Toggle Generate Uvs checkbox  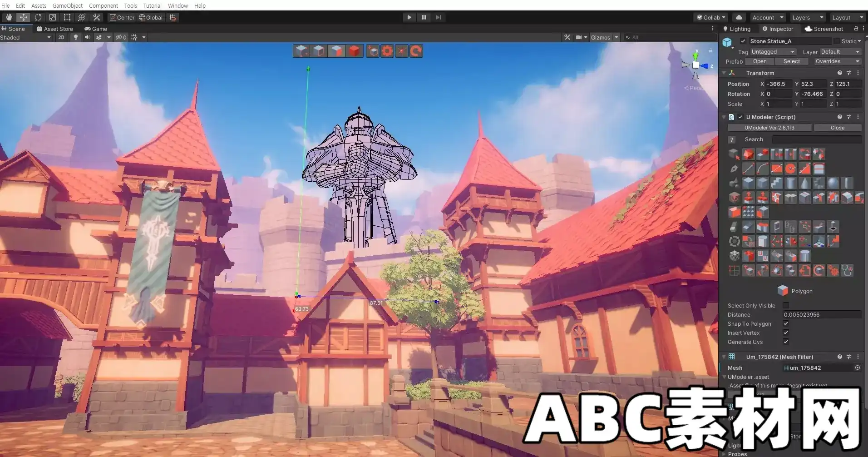point(786,342)
